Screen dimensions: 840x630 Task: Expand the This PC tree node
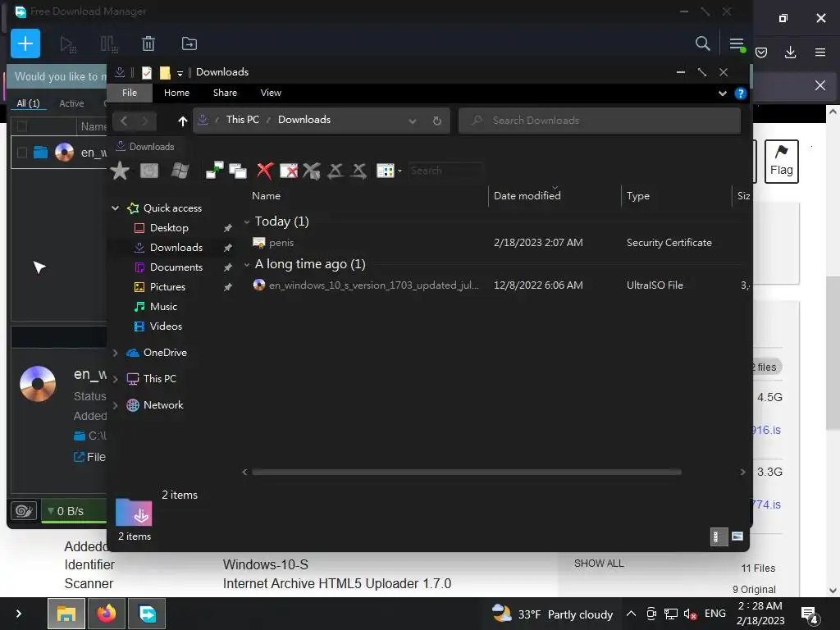click(115, 379)
